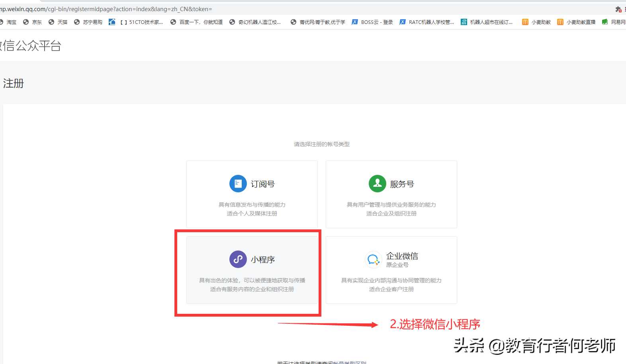Select the 小程序 account type title
This screenshot has height=364, width=626.
click(x=263, y=260)
